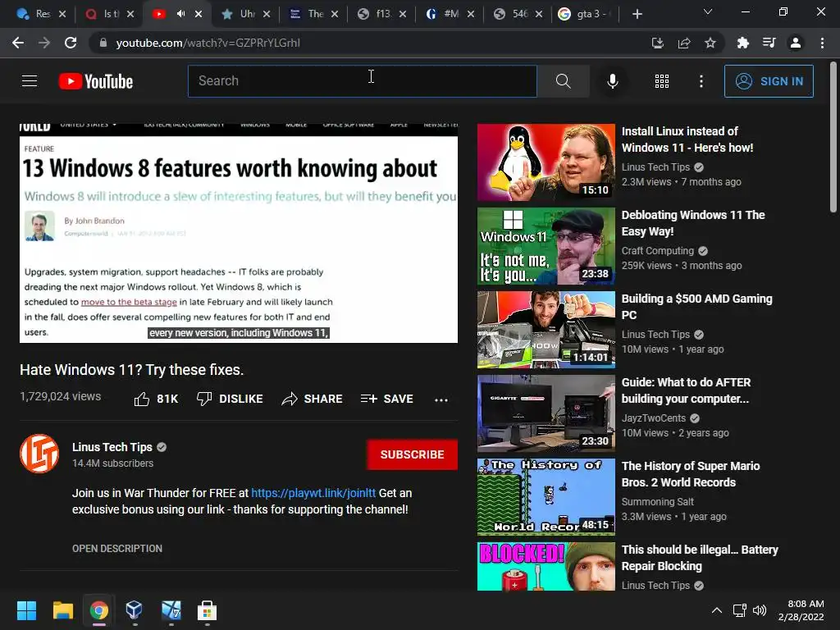Screen dimensions: 840x630
Task: Mute the YouTube tab speaker icon
Action: click(x=181, y=14)
